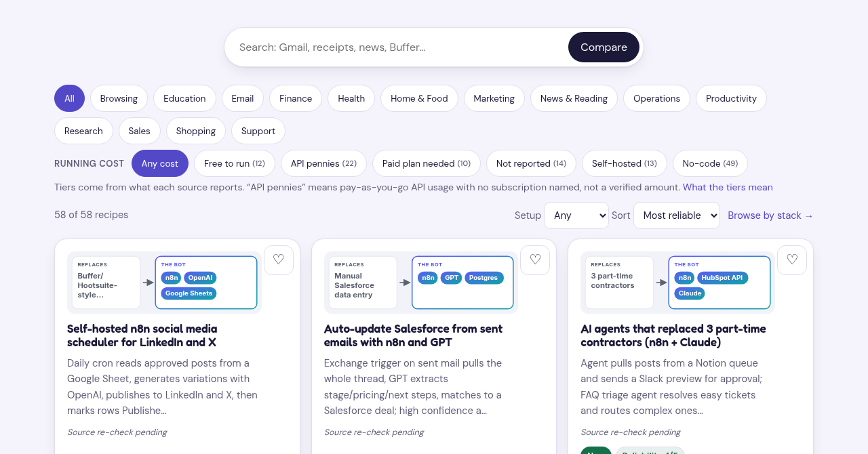Click the Google Sheets stack tag

189,293
